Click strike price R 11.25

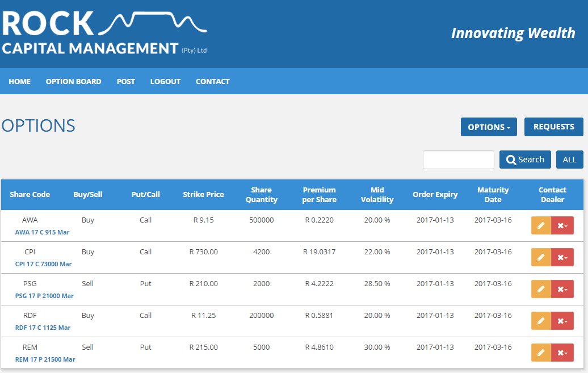[x=204, y=316]
